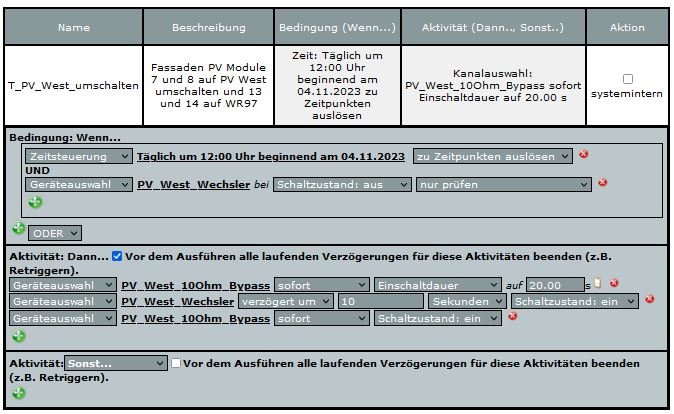Enable Sonst 'laufenden Verzögerungen beenden' checkbox
This screenshot has height=414, width=674.
pyautogui.click(x=177, y=363)
